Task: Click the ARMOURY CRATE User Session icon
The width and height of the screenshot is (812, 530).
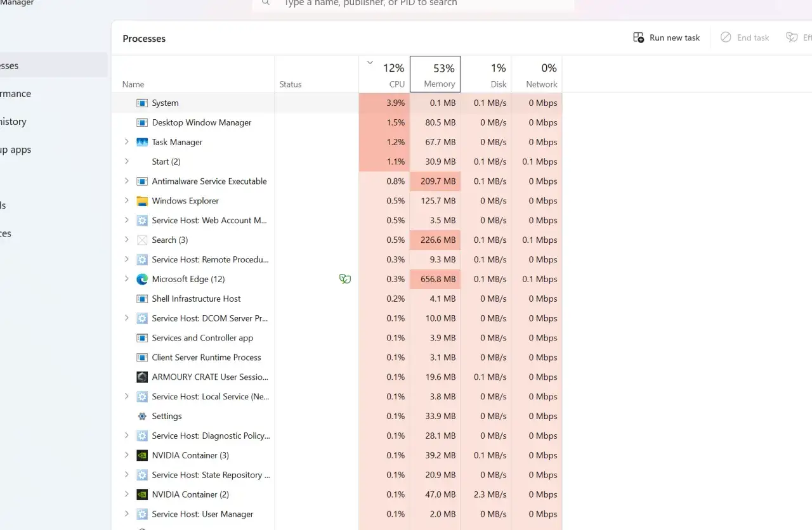Action: [142, 377]
